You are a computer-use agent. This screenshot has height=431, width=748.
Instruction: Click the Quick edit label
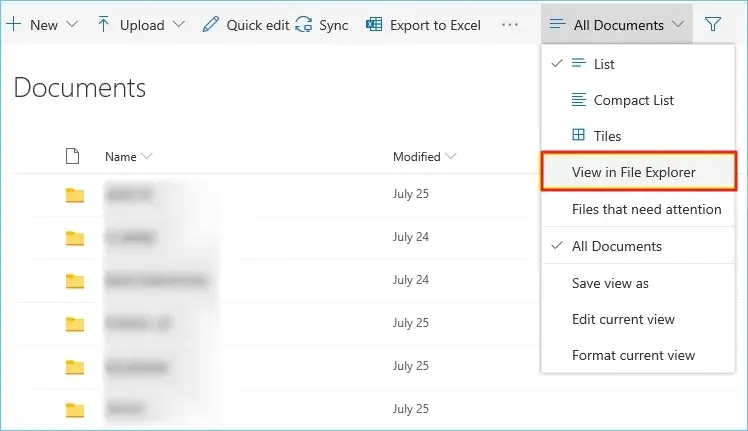(258, 25)
